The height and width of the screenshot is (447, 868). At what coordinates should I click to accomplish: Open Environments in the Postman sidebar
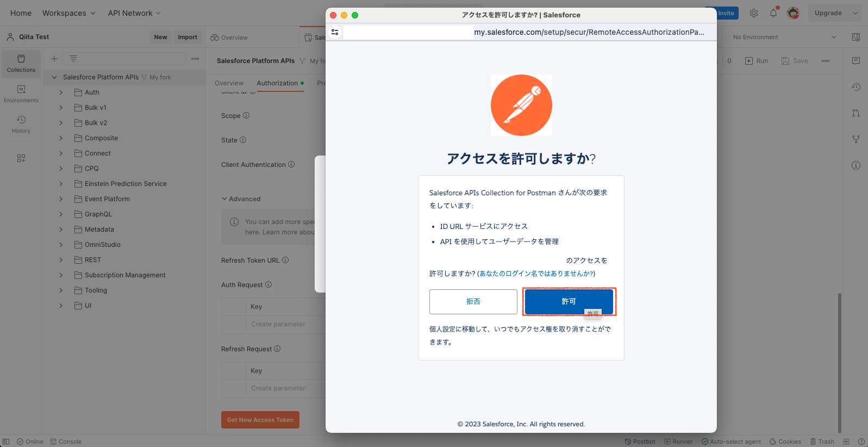click(x=21, y=94)
